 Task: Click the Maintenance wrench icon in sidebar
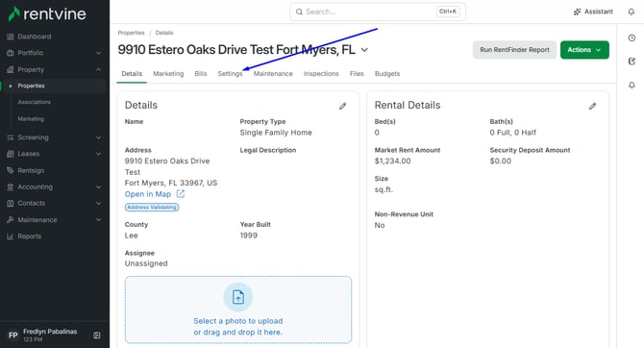point(11,220)
